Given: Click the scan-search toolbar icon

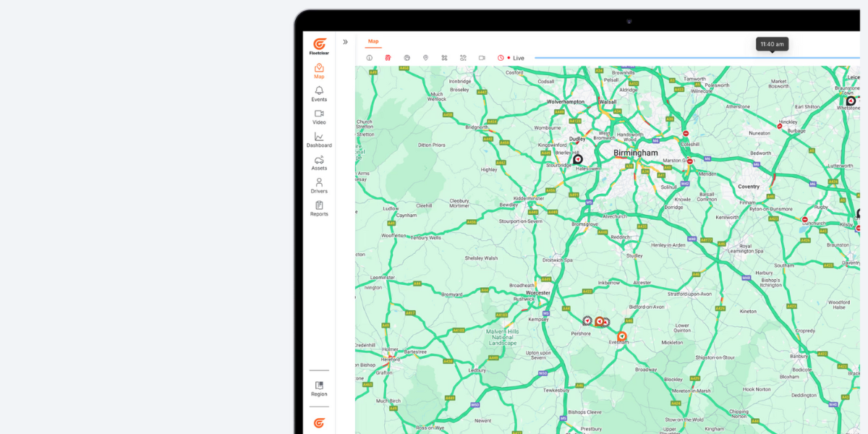Looking at the screenshot, I should click(463, 58).
